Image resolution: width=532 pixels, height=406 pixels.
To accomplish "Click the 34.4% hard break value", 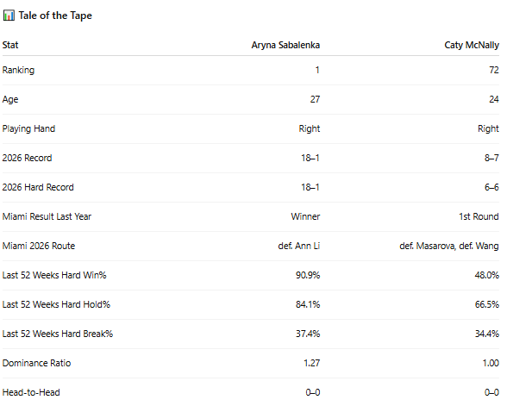I will pyautogui.click(x=487, y=334).
